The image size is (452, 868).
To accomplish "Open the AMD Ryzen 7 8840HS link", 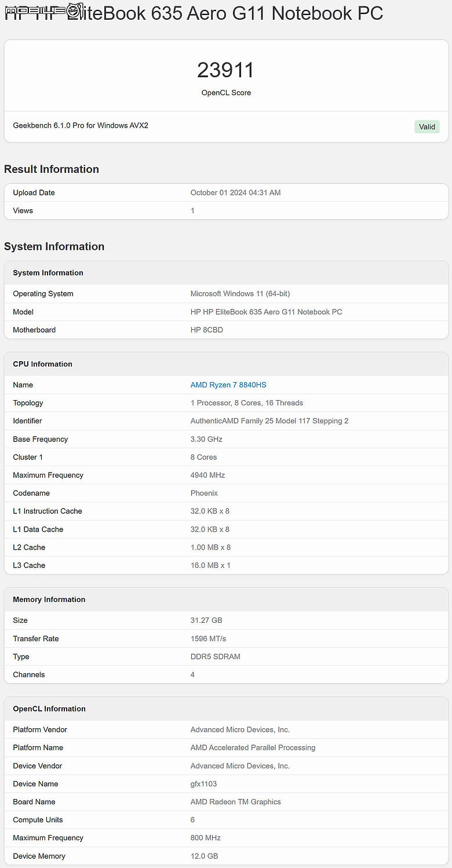I will pyautogui.click(x=228, y=385).
